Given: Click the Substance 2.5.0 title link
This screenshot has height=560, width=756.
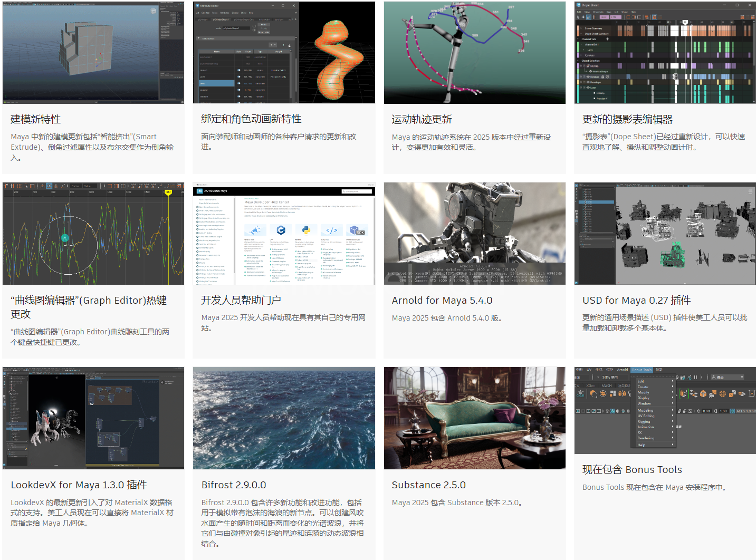Looking at the screenshot, I should coord(429,485).
